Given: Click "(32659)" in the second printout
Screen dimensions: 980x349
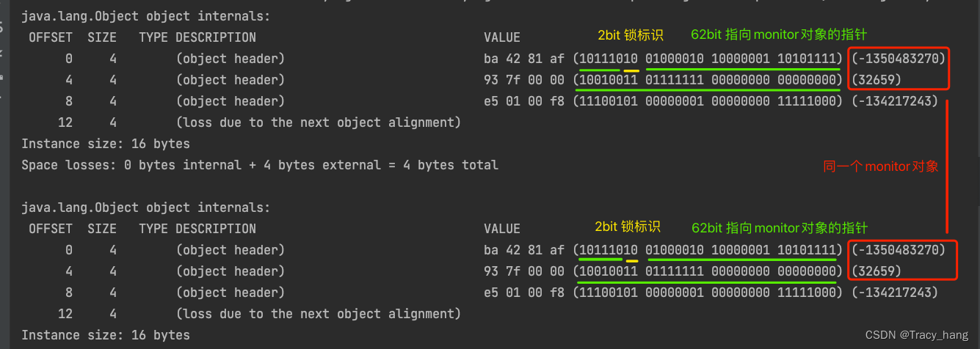Looking at the screenshot, I should pyautogui.click(x=876, y=271).
